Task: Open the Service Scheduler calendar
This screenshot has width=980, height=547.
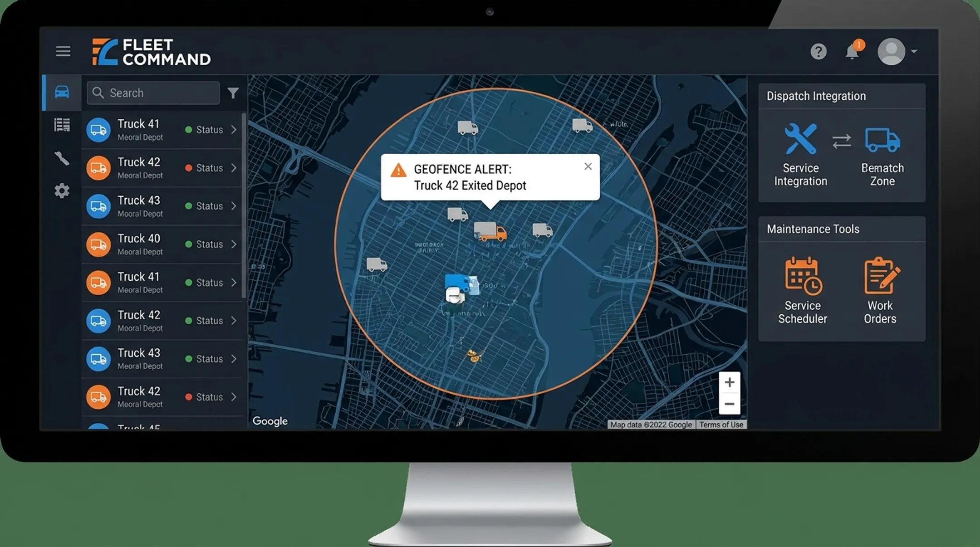Action: pos(803,291)
